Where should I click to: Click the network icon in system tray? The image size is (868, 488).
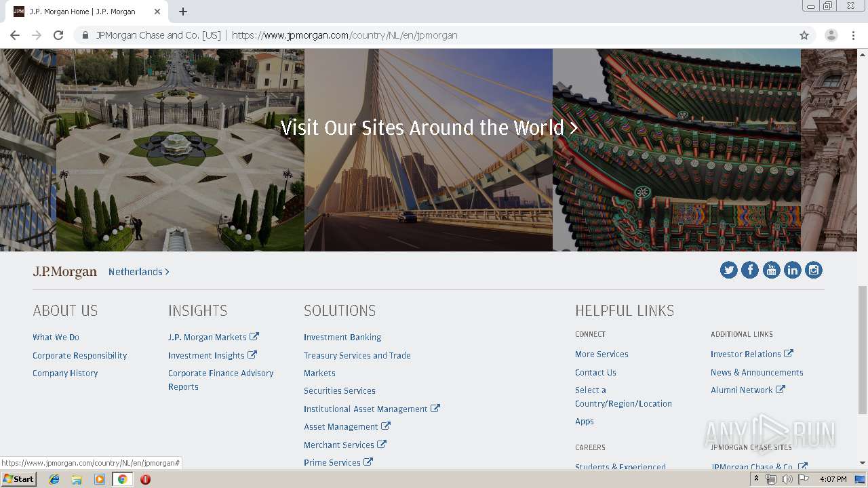[771, 479]
